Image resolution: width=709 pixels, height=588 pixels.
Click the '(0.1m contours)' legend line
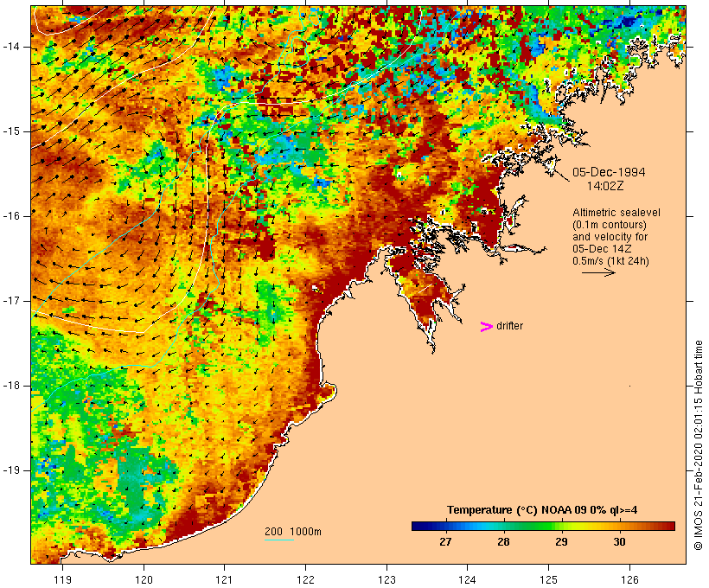click(609, 225)
